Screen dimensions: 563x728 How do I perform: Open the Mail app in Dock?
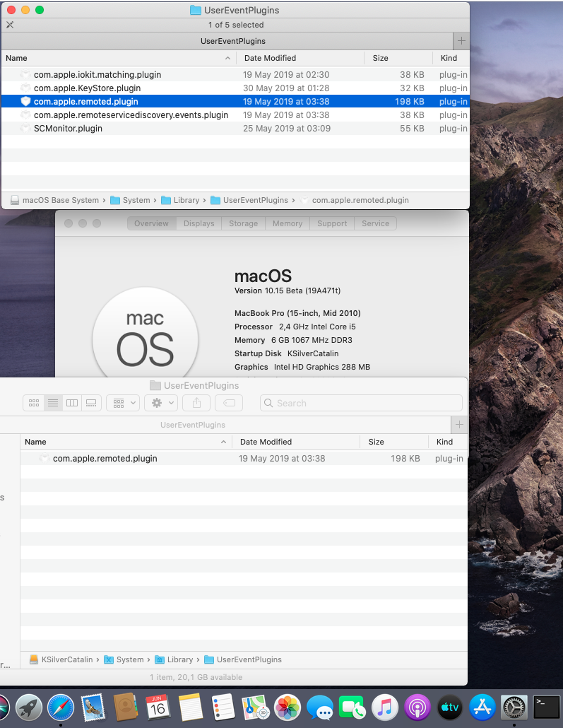93,708
